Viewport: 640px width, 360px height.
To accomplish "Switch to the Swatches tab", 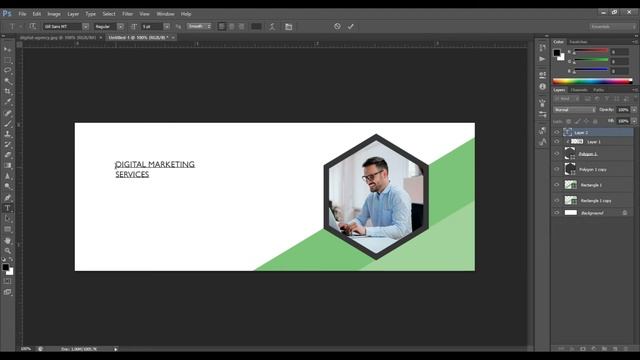I will pyautogui.click(x=578, y=42).
